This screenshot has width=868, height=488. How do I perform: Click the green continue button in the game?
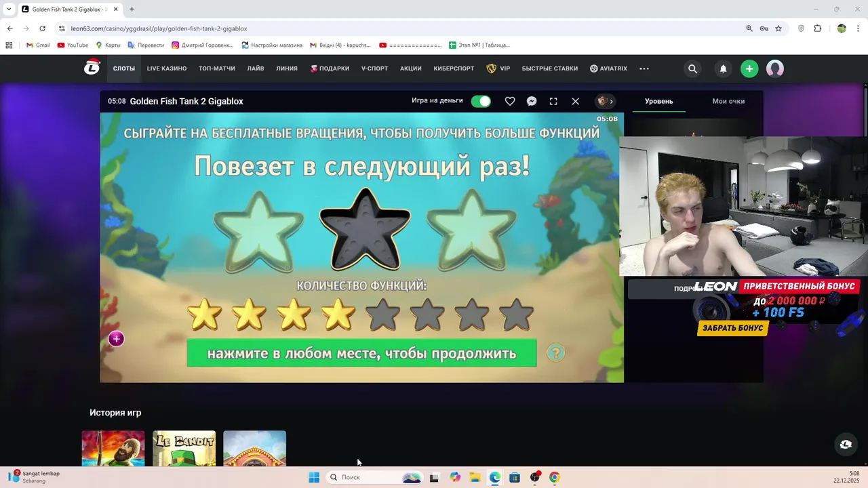click(361, 353)
